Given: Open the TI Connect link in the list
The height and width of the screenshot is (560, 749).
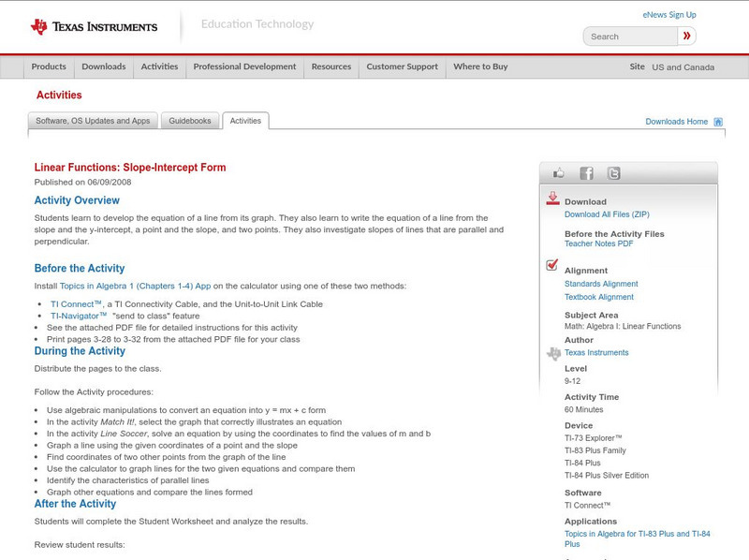Looking at the screenshot, I should [77, 304].
